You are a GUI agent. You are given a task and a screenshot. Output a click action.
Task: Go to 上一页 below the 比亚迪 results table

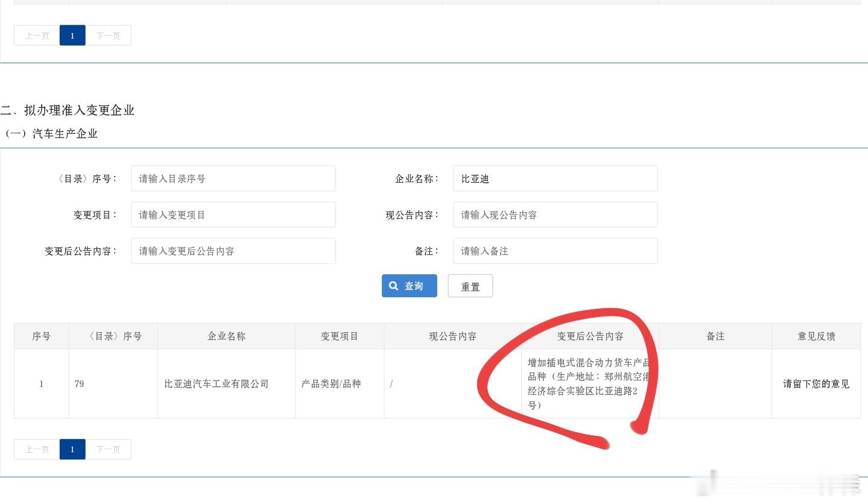click(x=37, y=449)
